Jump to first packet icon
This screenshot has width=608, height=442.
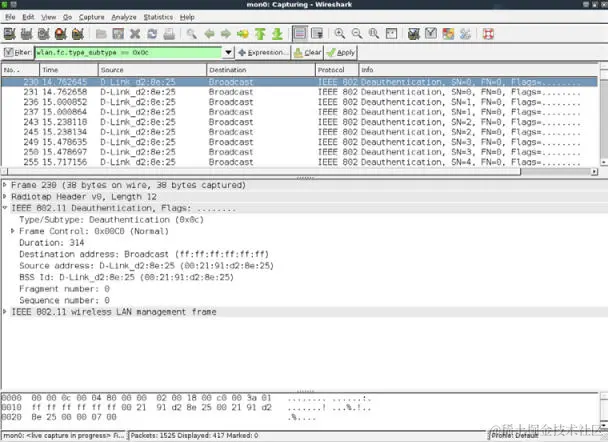[260, 34]
